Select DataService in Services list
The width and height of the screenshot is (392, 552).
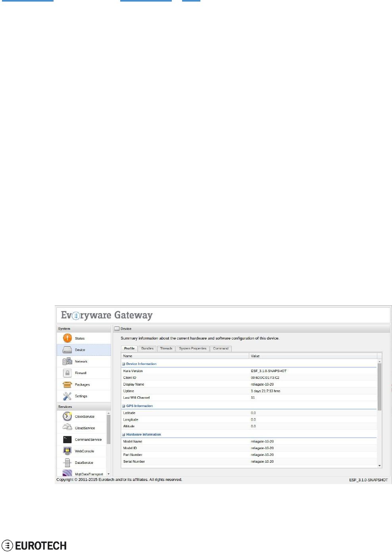81,463
